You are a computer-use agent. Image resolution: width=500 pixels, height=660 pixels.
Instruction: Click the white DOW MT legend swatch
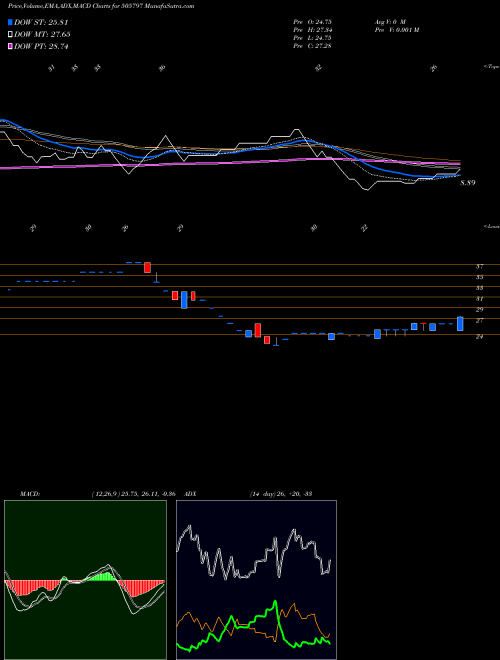pyautogui.click(x=10, y=35)
